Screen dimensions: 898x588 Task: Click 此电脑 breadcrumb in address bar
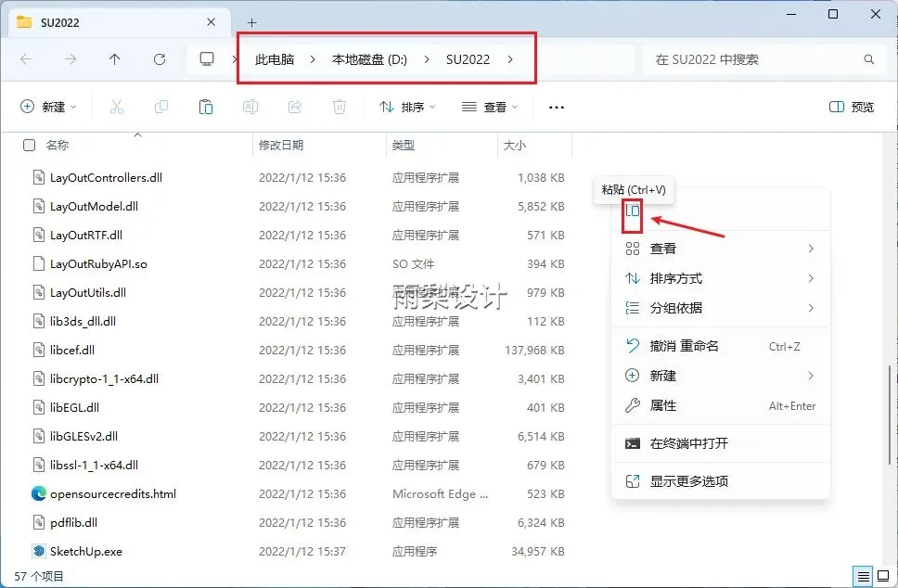coord(275,59)
